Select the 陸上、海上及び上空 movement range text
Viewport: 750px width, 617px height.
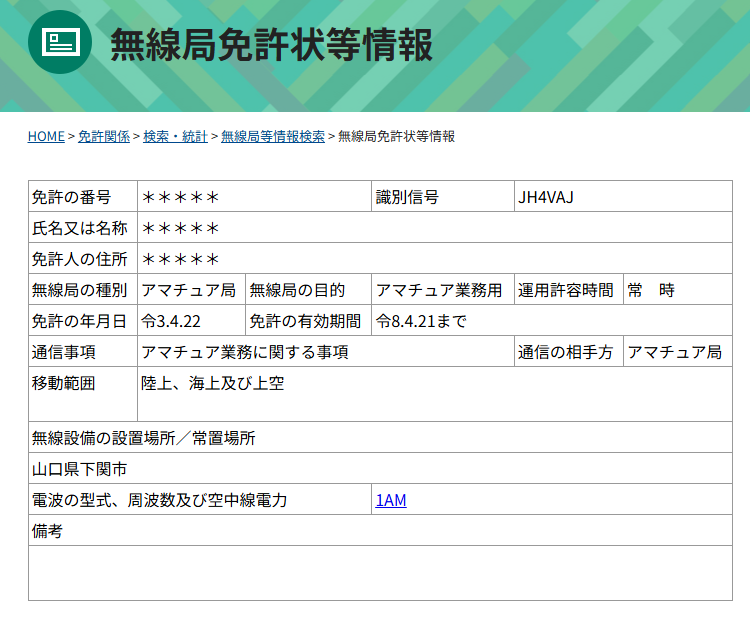point(212,383)
